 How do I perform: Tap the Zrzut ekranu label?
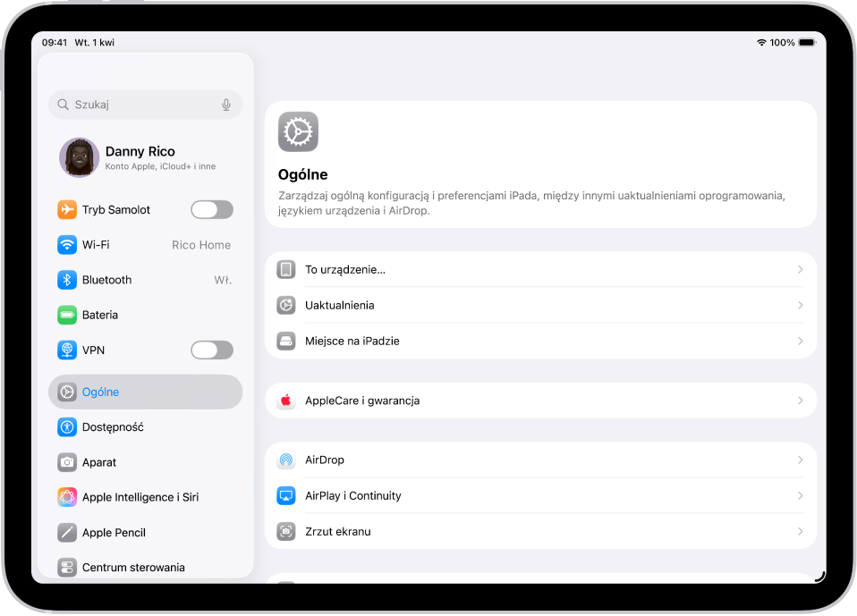(338, 532)
